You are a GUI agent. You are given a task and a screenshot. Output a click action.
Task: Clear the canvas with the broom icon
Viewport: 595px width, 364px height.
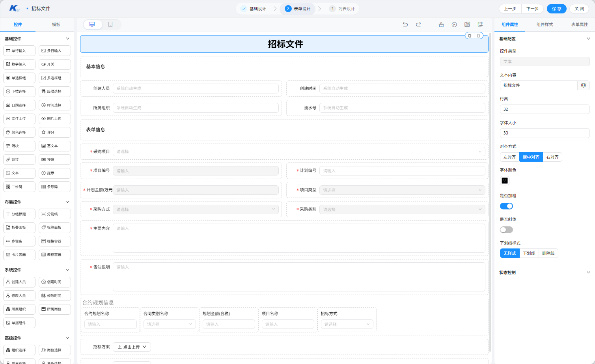[x=441, y=24]
